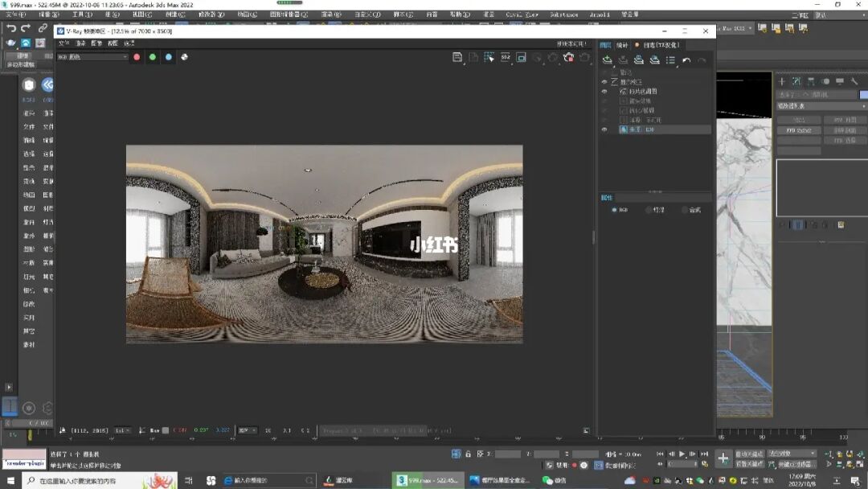
Task: Click the pixel color swatch in VFB status bar
Action: pyautogui.click(x=165, y=430)
